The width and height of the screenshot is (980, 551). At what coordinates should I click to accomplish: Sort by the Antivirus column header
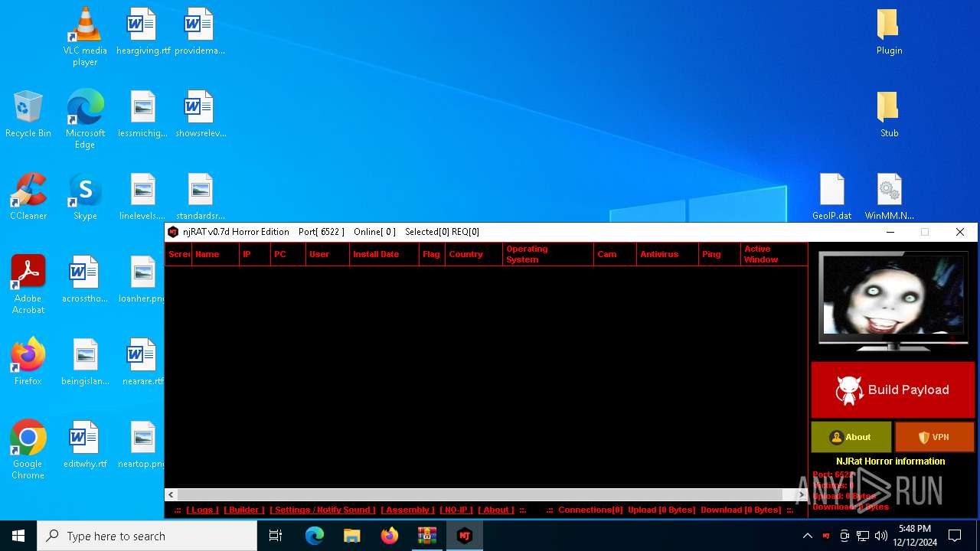(668, 254)
